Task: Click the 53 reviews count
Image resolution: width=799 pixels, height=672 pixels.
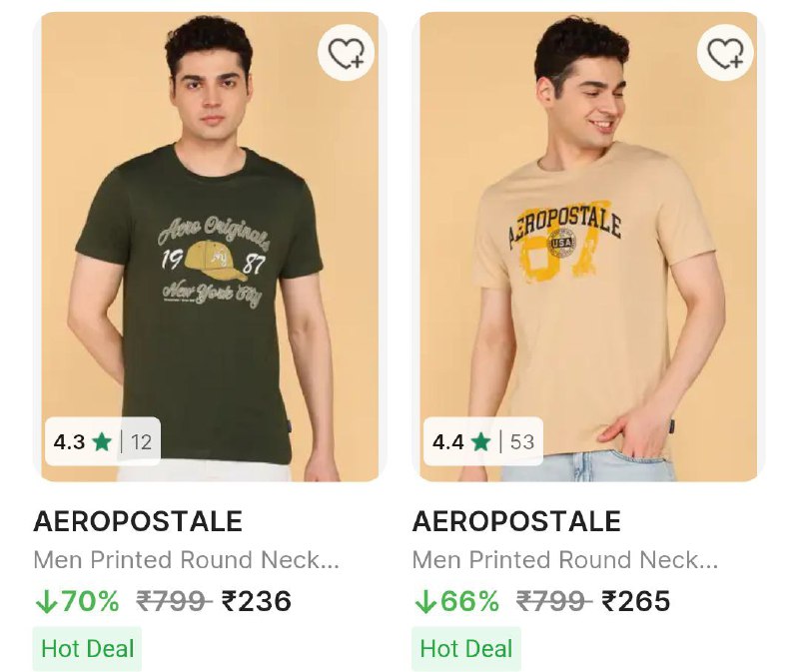Action: [522, 441]
